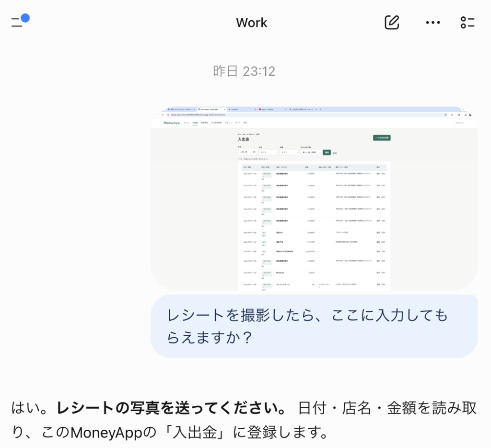Open the sort order dropdown in screenshot
491x448 pixels.
(x=311, y=152)
